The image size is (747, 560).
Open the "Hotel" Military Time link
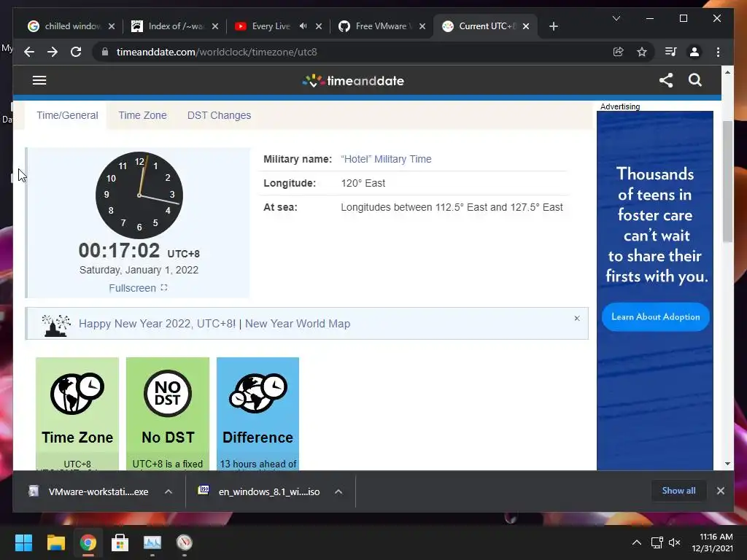[x=386, y=159]
